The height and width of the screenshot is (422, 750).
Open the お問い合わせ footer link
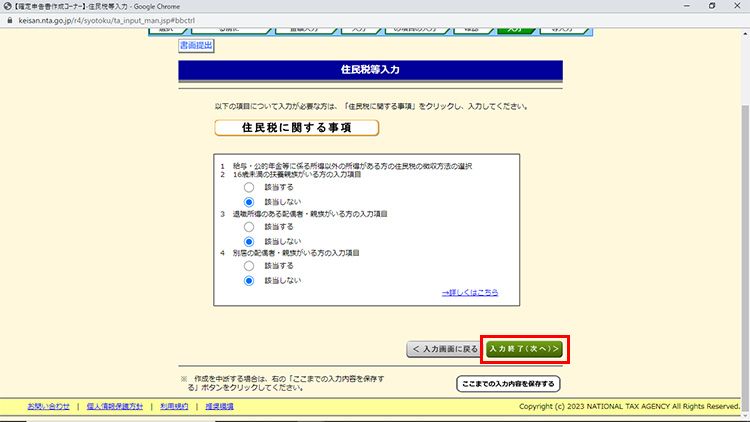click(x=48, y=407)
